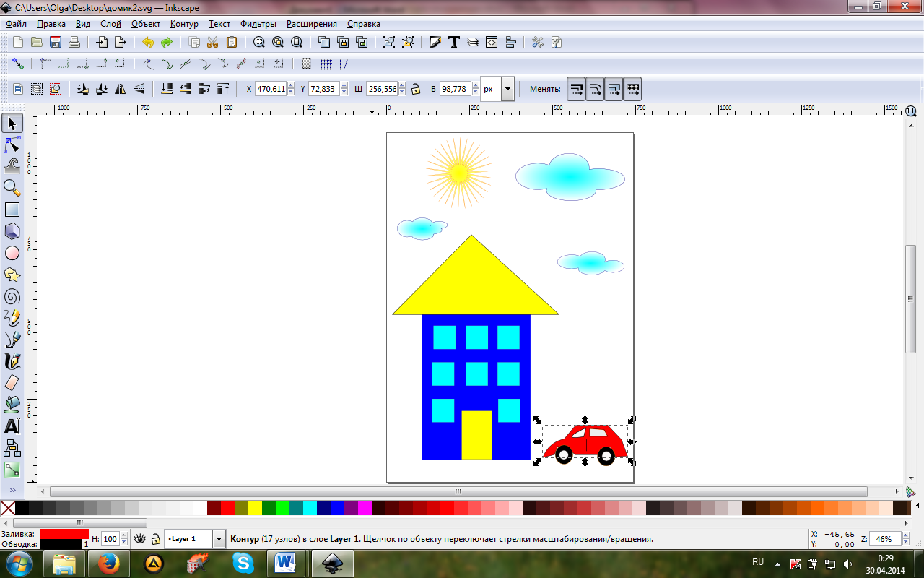The image size is (924, 578).
Task: Flip selected object horizontally
Action: click(121, 89)
